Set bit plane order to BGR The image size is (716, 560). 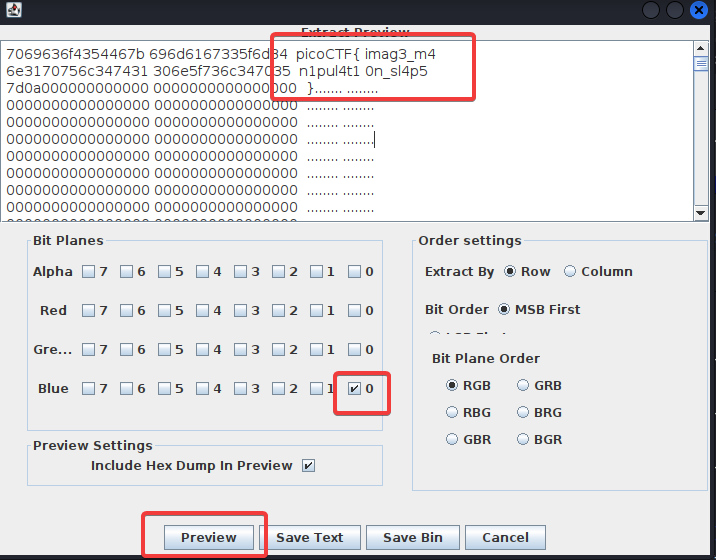(523, 439)
